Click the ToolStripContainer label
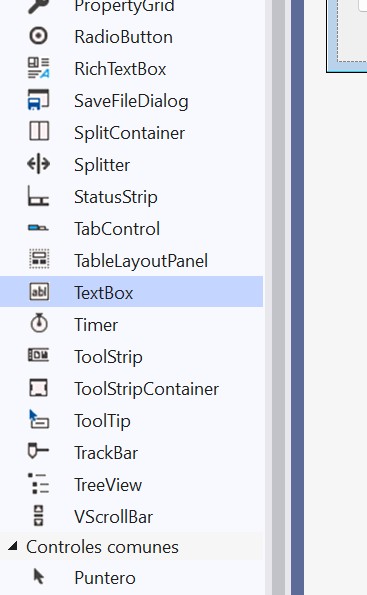Viewport: 367px width, 595px height. (x=146, y=389)
